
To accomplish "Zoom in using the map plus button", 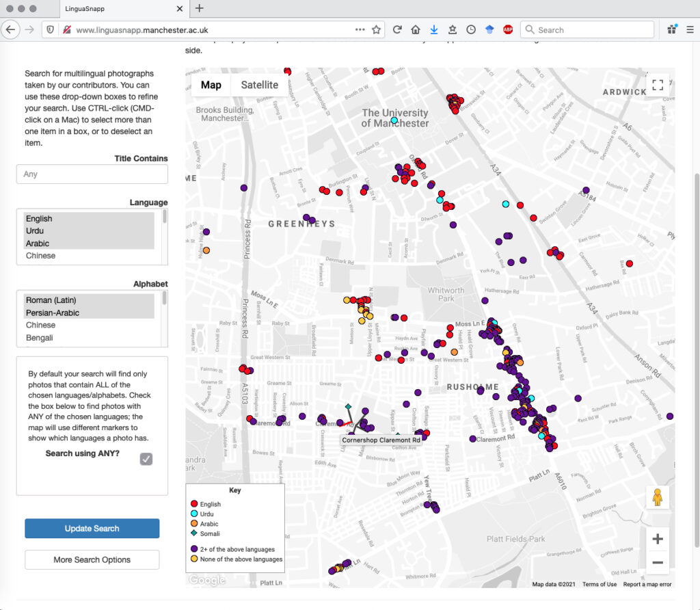I will pyautogui.click(x=658, y=539).
